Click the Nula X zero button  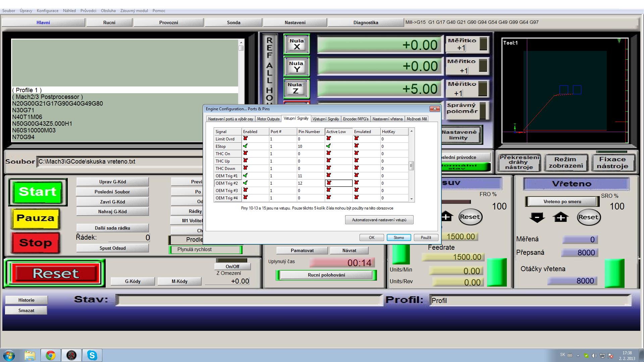click(297, 44)
